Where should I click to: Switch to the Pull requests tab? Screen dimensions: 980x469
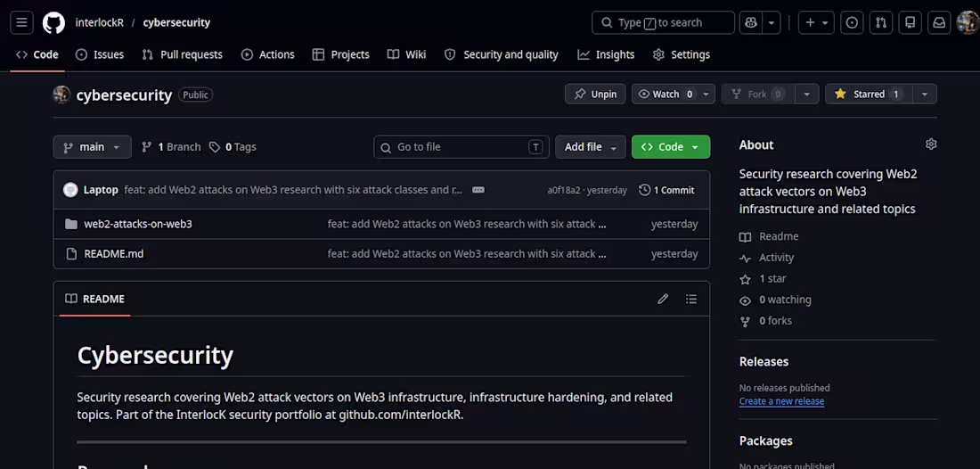pyautogui.click(x=183, y=54)
